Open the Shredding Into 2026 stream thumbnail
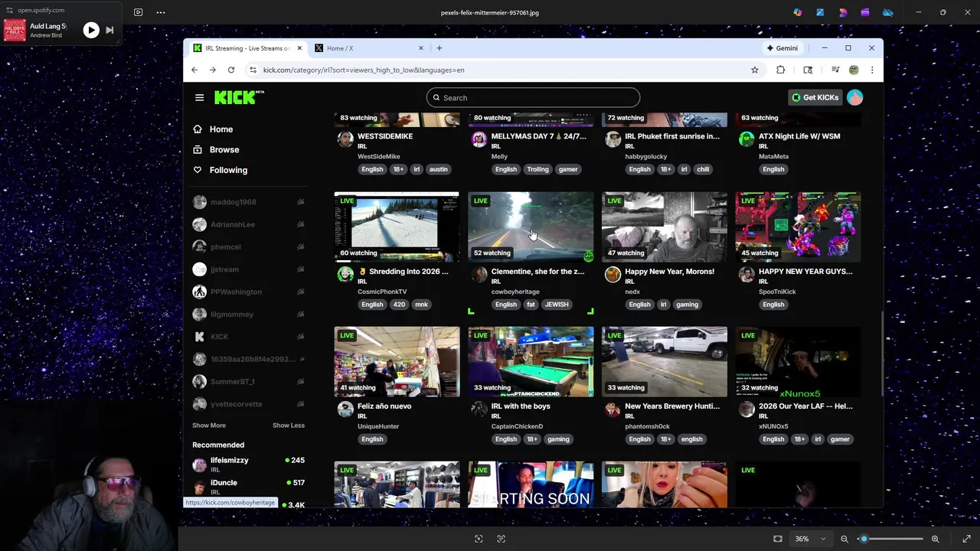980x551 pixels. 397,227
